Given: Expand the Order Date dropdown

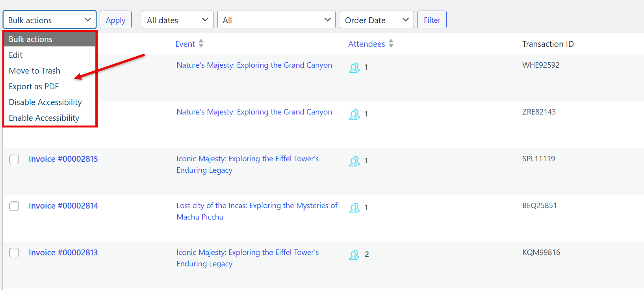Looking at the screenshot, I should [377, 20].
